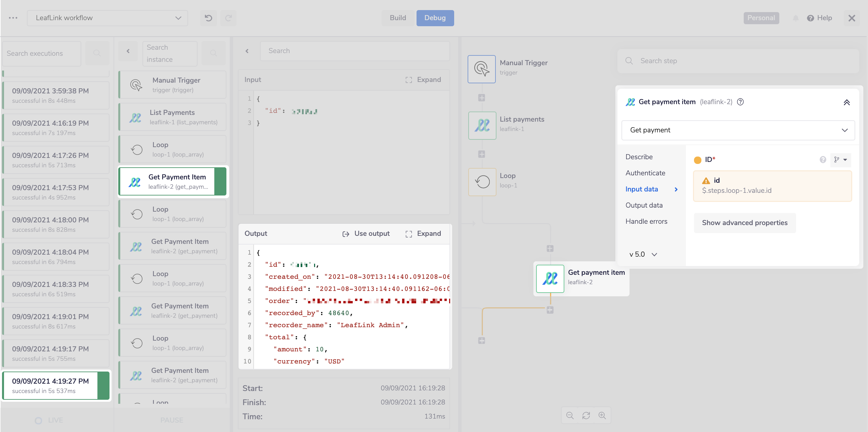Select the Loop node icon on canvas
The width and height of the screenshot is (868, 432).
click(482, 182)
